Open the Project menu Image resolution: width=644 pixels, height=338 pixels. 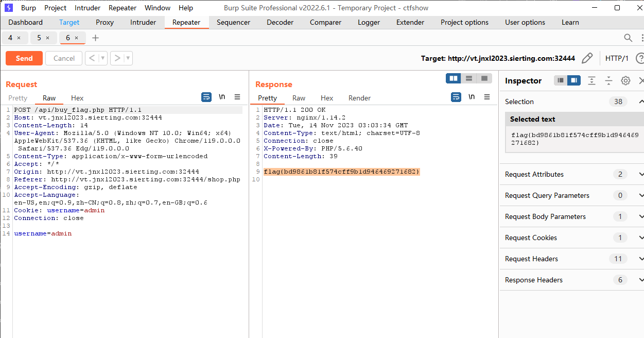55,8
